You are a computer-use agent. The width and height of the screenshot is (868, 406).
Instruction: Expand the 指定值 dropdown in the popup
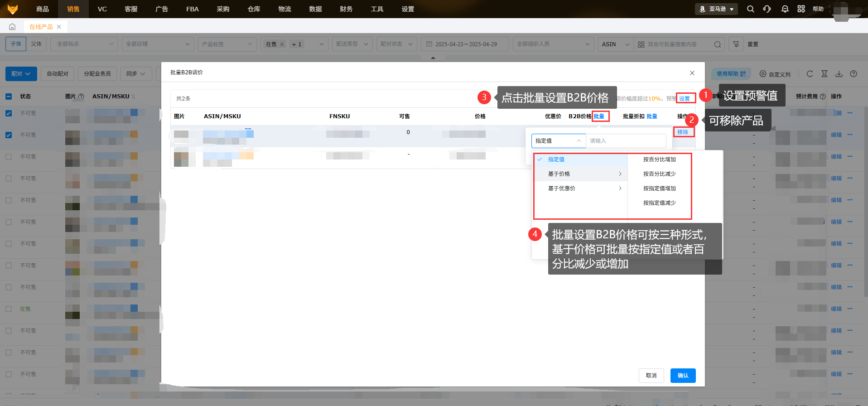click(x=558, y=141)
